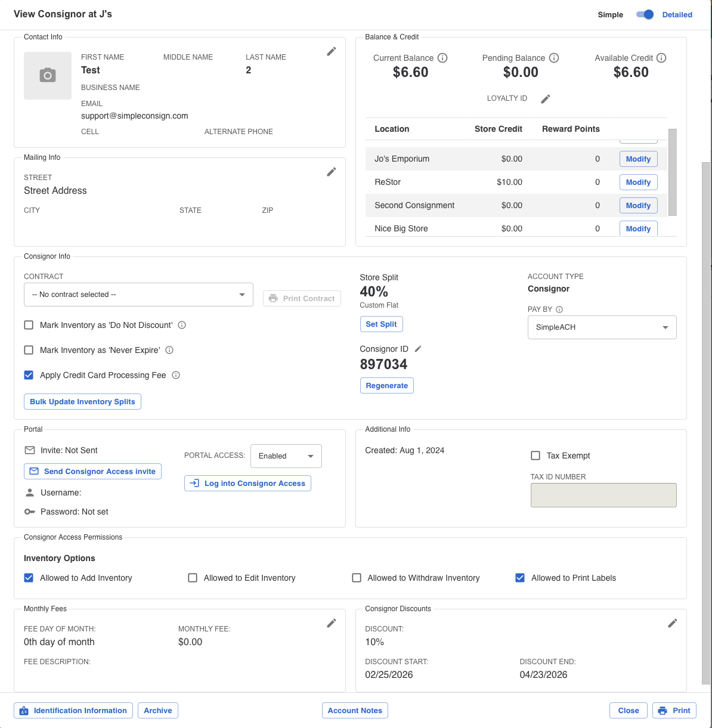Viewport: 712px width, 728px height.
Task: Click the Reward Points column header
Action: tap(571, 129)
